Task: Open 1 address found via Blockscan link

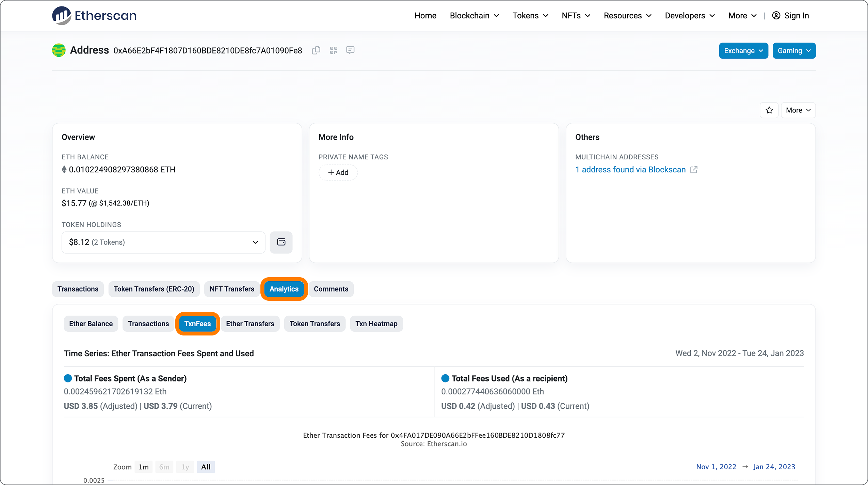Action: coord(630,170)
